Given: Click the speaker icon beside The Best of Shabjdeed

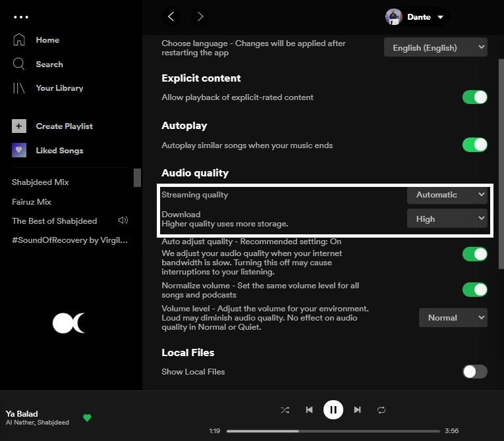Looking at the screenshot, I should pos(123,220).
